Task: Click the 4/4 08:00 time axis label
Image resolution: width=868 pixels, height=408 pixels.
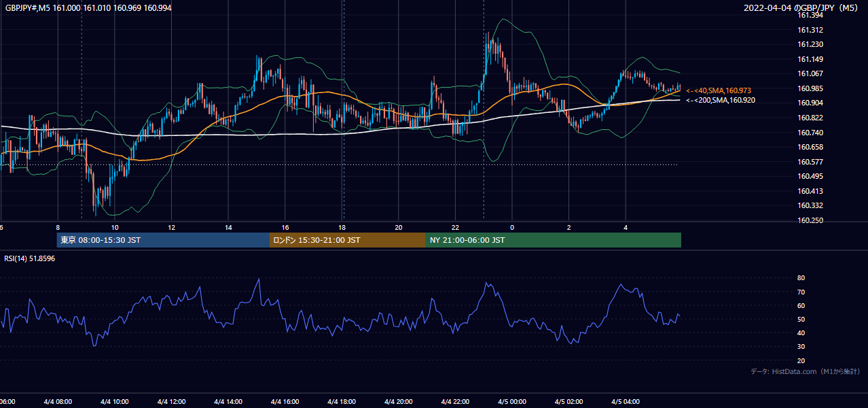Action: [57, 402]
